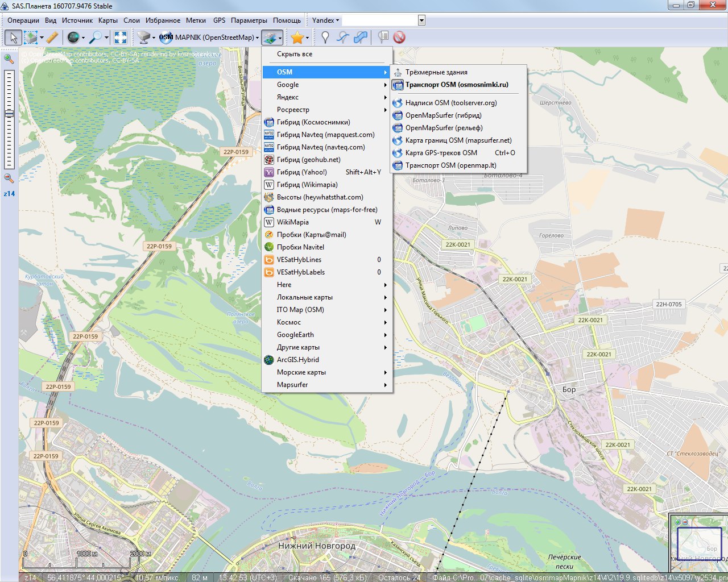Open the Метки menu
Viewport: 728px width, 582px height.
[x=196, y=20]
